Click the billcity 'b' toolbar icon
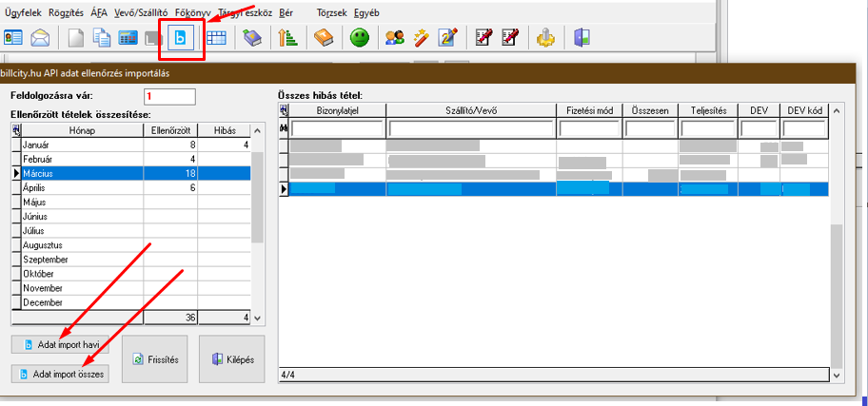This screenshot has height=406, width=868. coord(178,39)
